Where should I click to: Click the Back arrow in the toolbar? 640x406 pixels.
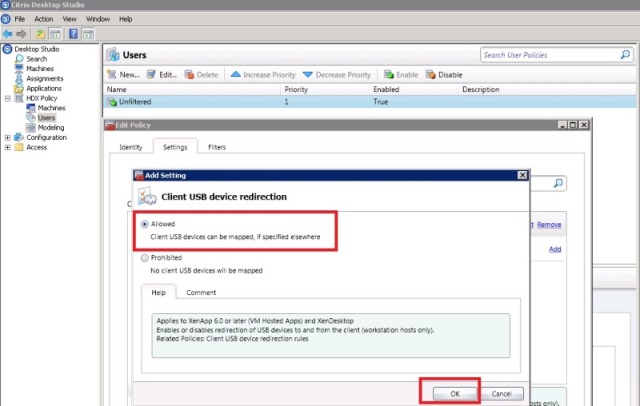click(x=9, y=33)
